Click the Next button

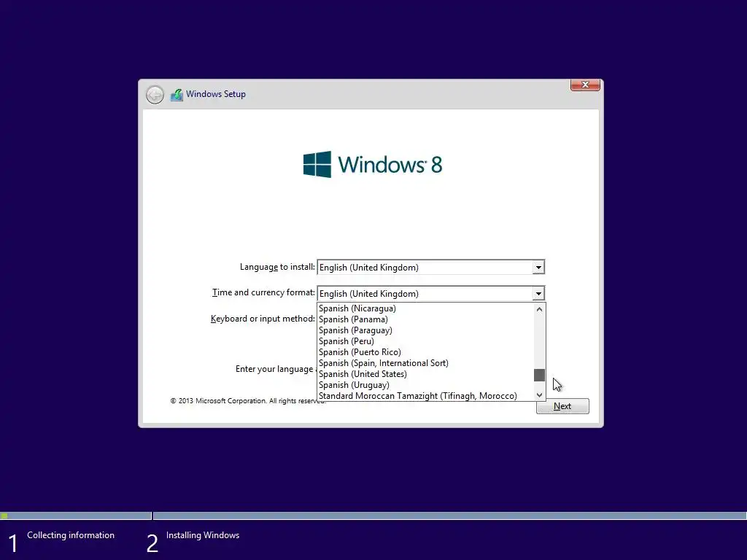562,406
